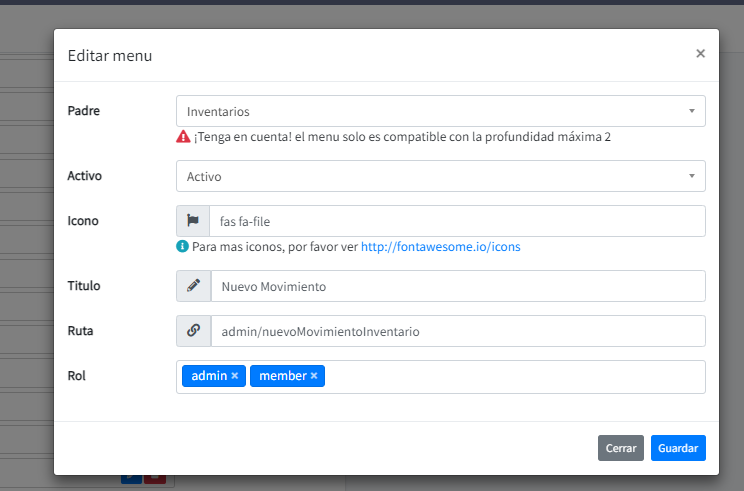Viewport: 744px width, 491px height.
Task: Click the Activo dropdown arrow
Action: tap(691, 176)
